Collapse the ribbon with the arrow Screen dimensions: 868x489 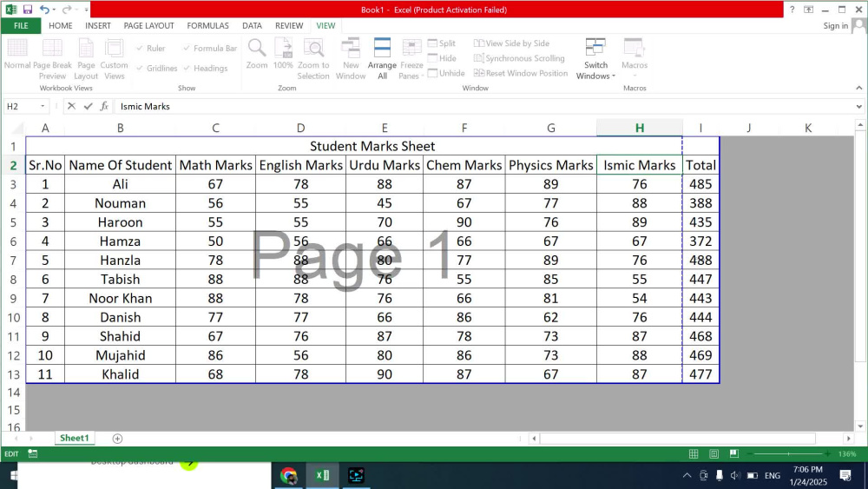pyautogui.click(x=858, y=88)
